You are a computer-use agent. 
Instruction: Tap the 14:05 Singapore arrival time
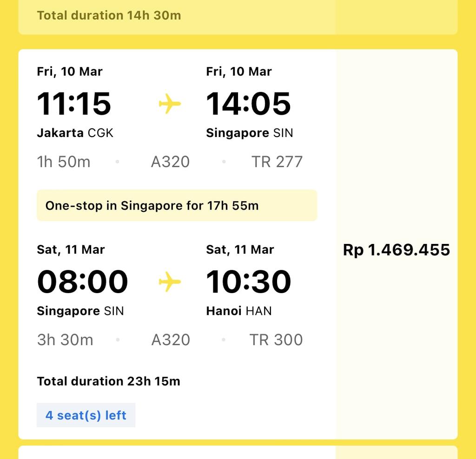coord(248,104)
